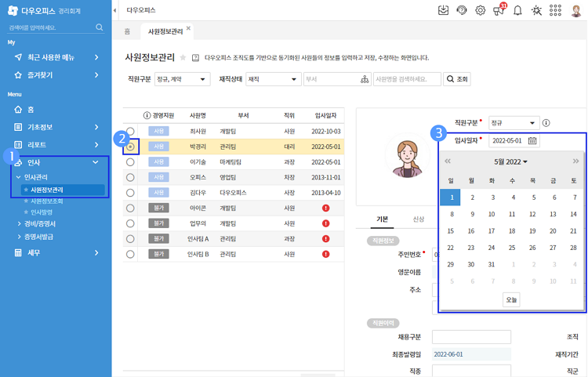Click the help headset icon in header
Viewport: 588px width, 377px height.
tap(462, 11)
